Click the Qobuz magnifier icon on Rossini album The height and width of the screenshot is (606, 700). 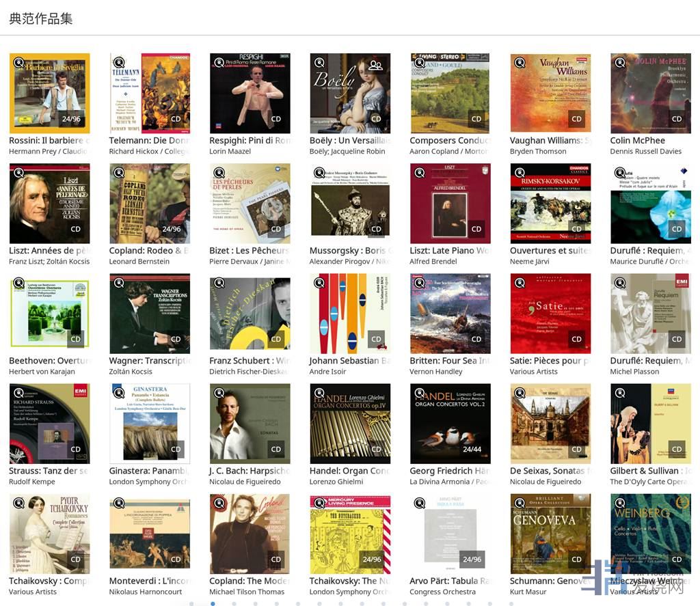18,62
